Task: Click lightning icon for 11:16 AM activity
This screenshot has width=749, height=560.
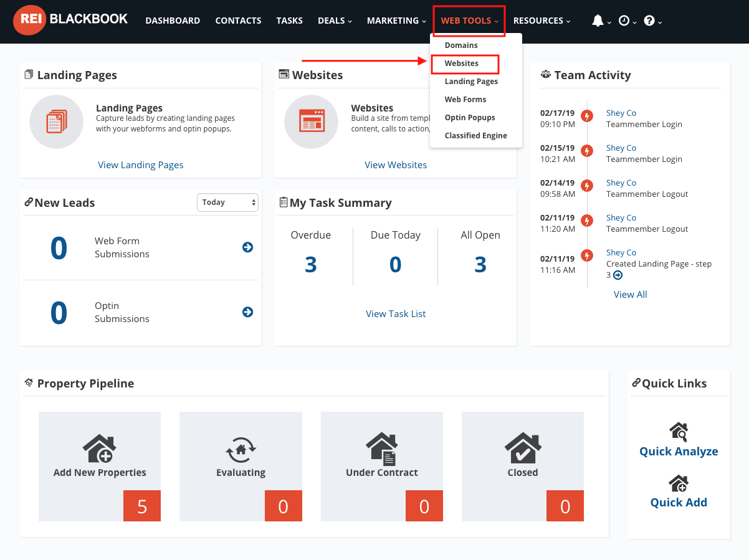Action: (x=586, y=255)
